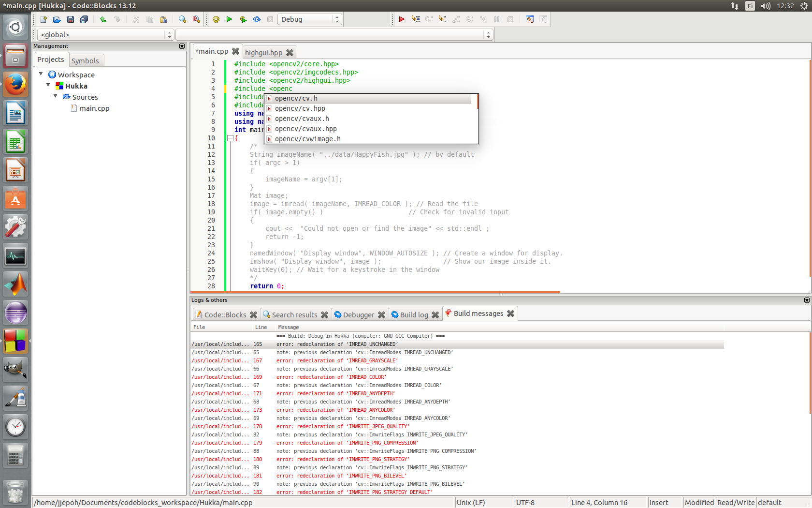Collapse the Workspace tree node

point(41,74)
